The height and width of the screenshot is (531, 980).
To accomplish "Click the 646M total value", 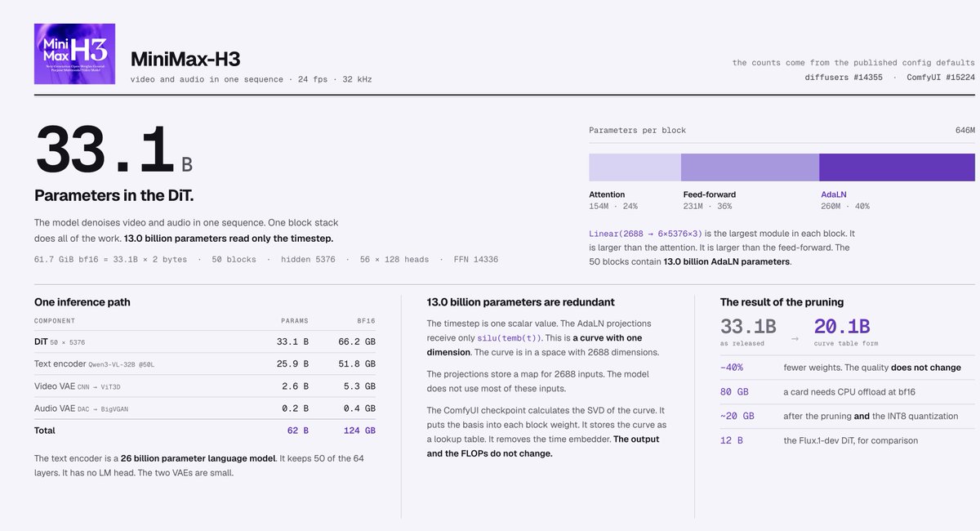I will click(x=965, y=130).
